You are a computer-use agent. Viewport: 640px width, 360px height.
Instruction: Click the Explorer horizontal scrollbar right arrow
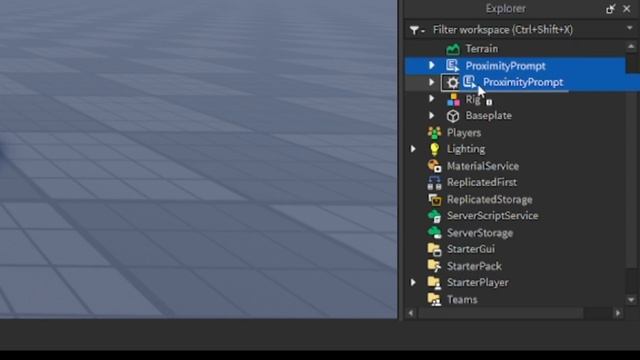(x=618, y=313)
